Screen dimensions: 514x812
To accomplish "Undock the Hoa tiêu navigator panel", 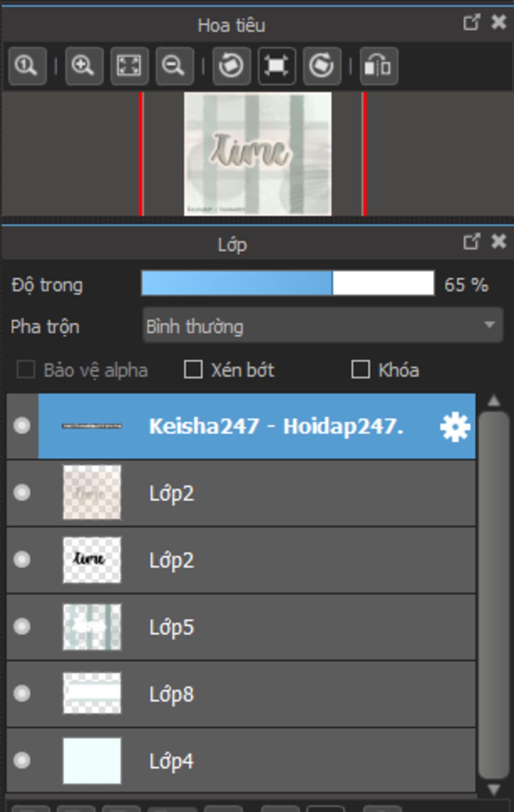I will coord(471,22).
